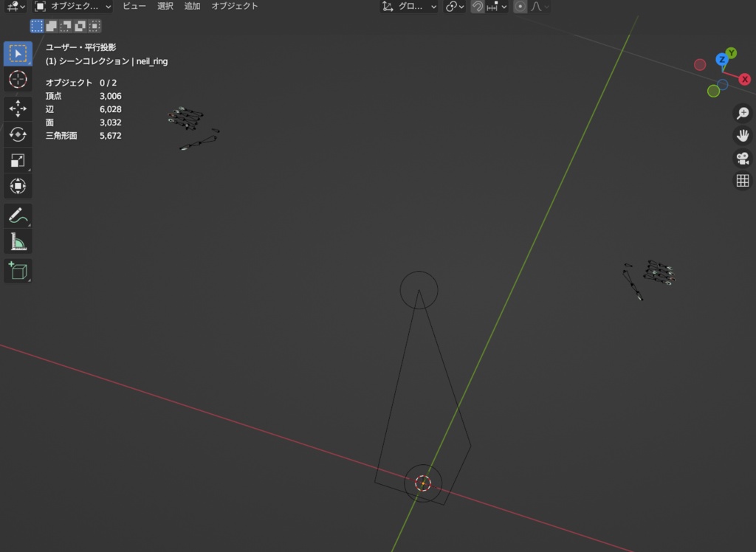Click the 三角形面 5,672 statistic
The width and height of the screenshot is (756, 552).
[83, 136]
